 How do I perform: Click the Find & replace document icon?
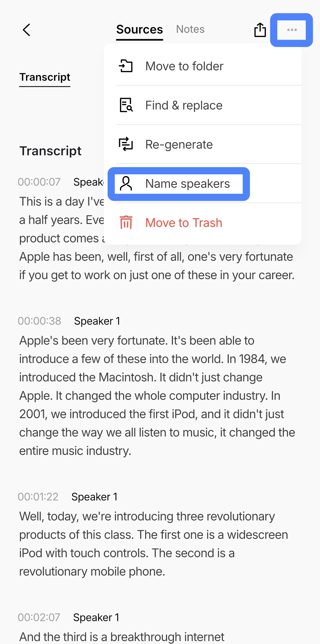click(126, 105)
